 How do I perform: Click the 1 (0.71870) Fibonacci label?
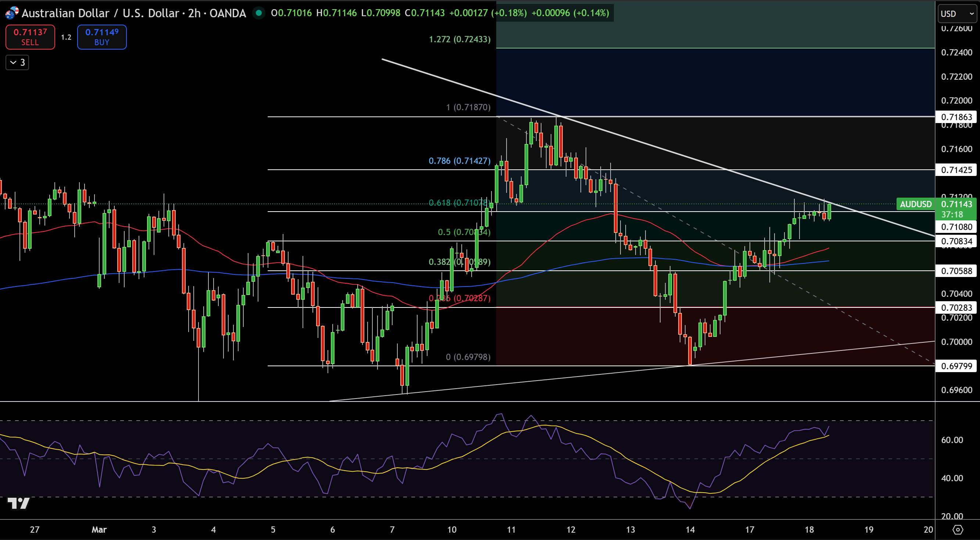click(x=468, y=107)
